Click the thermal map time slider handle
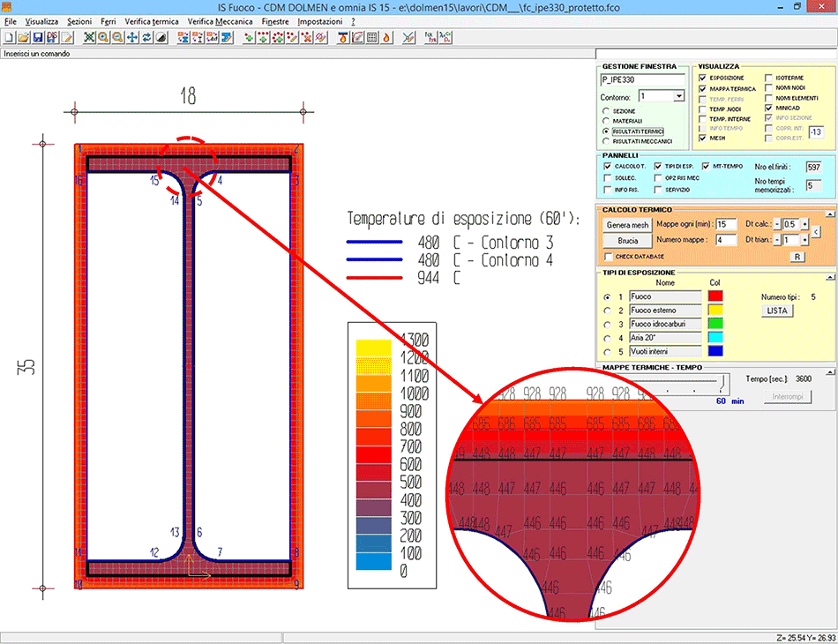The image size is (838, 644). pyautogui.click(x=722, y=382)
